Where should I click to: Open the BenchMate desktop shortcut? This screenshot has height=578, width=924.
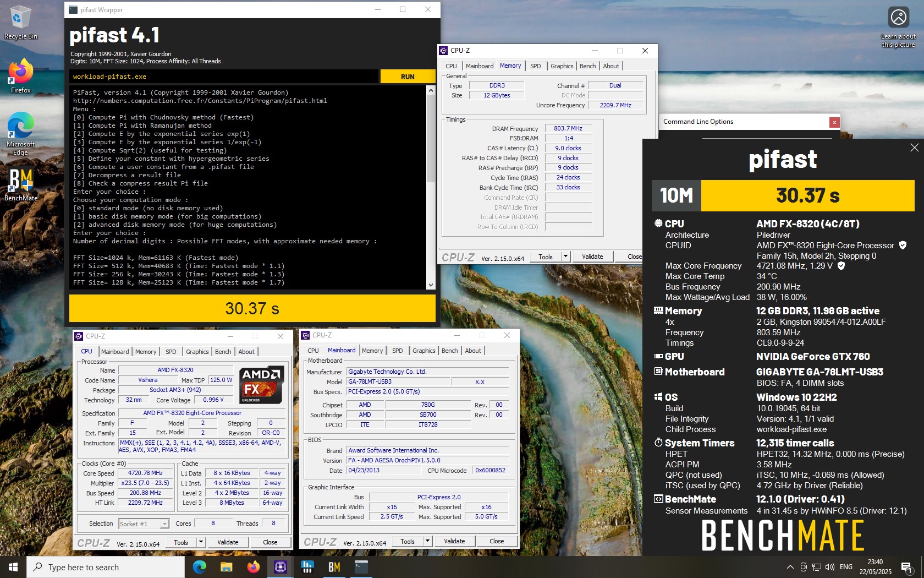pos(20,184)
